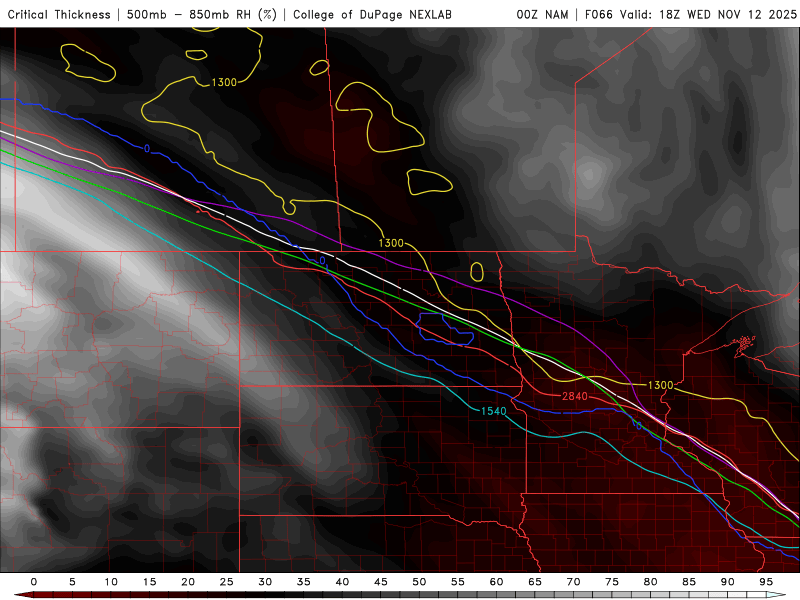Screen dimensions: 800x600
Task: Select color scale value "35"
Action: (304, 582)
